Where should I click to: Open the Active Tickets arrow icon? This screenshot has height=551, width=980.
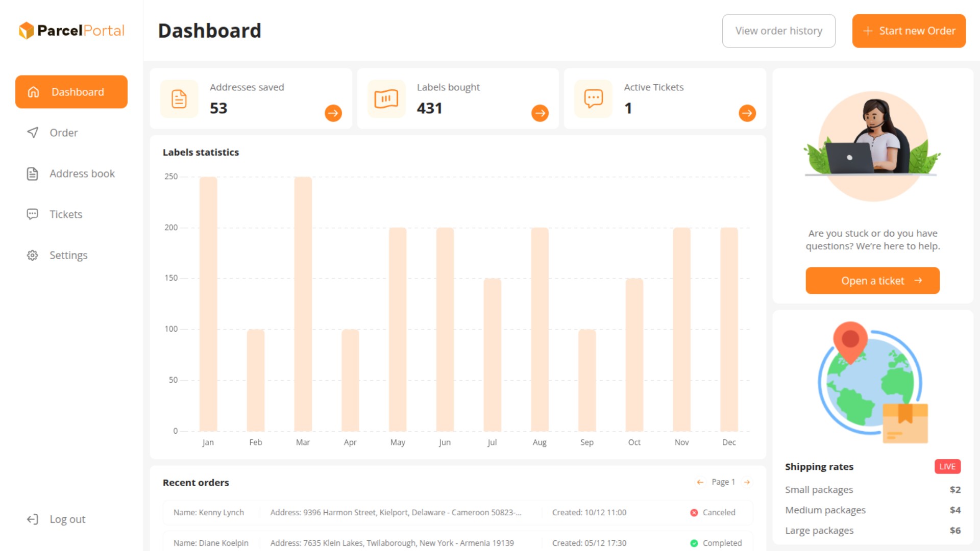pos(747,113)
